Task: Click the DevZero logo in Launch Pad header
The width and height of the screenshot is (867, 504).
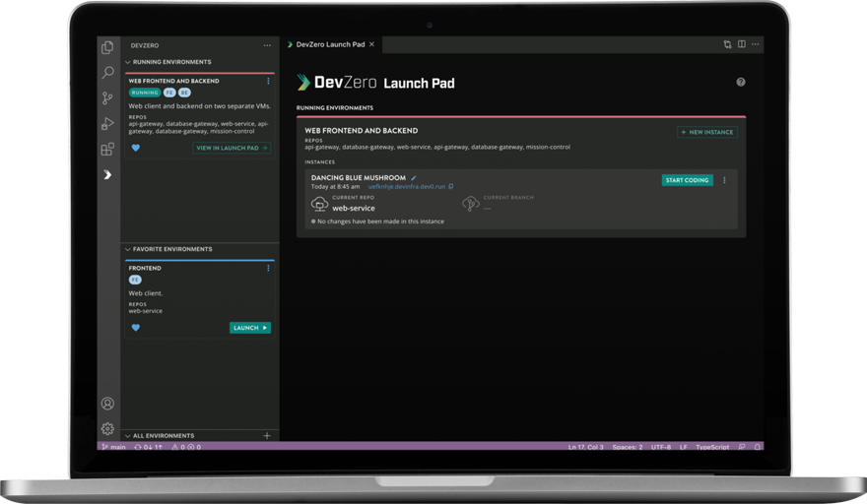Action: tap(337, 83)
